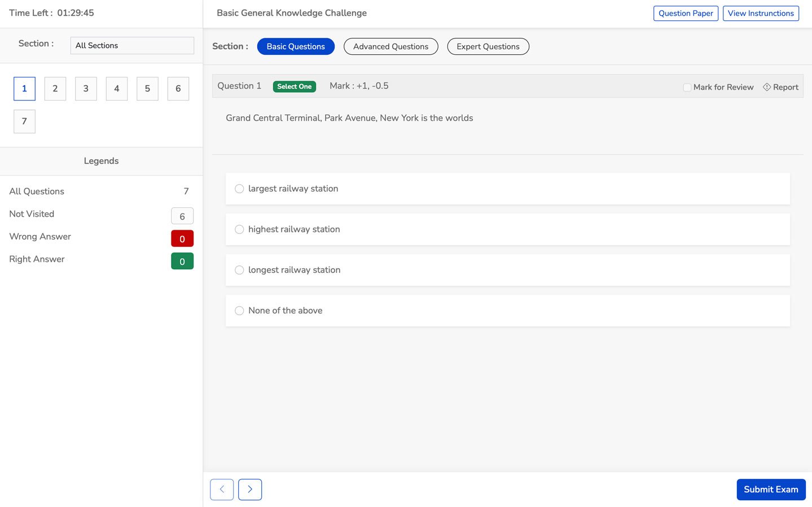Click the green Right Answer count badge
Viewport: 812px width, 507px height.
(x=182, y=261)
